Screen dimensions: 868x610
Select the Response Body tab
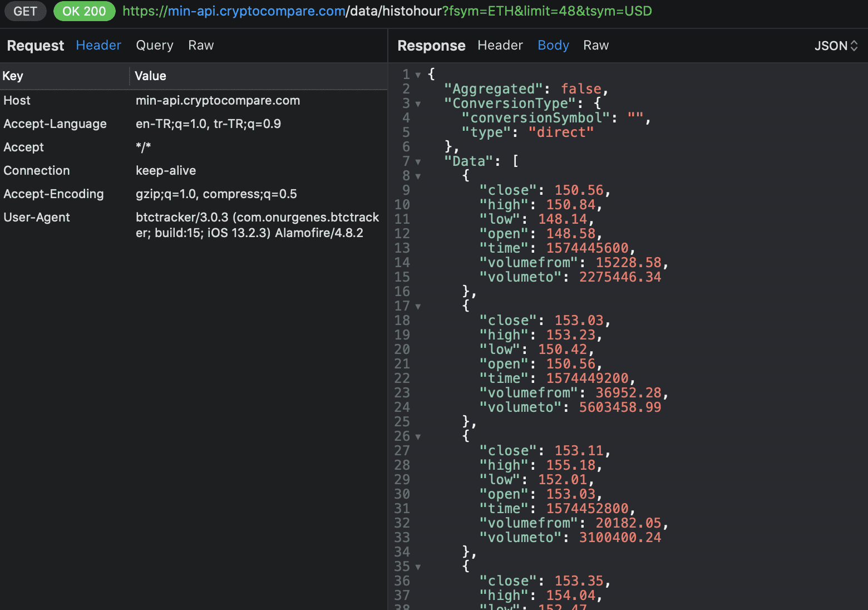553,45
